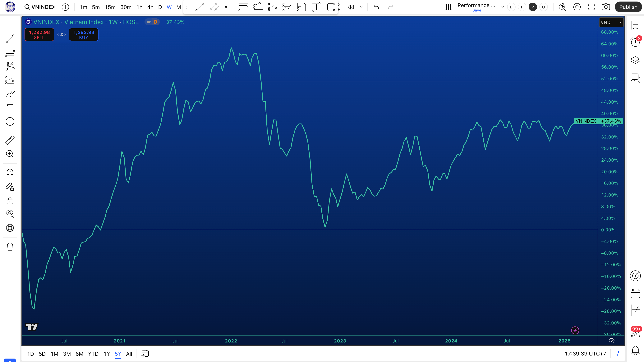Open the calendar panel icon

pos(635,293)
